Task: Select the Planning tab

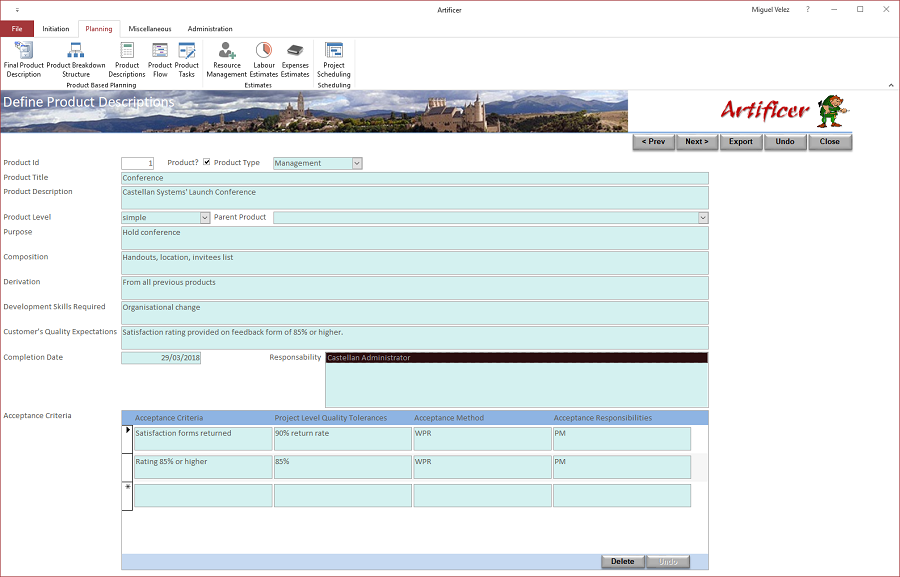Action: (x=99, y=29)
